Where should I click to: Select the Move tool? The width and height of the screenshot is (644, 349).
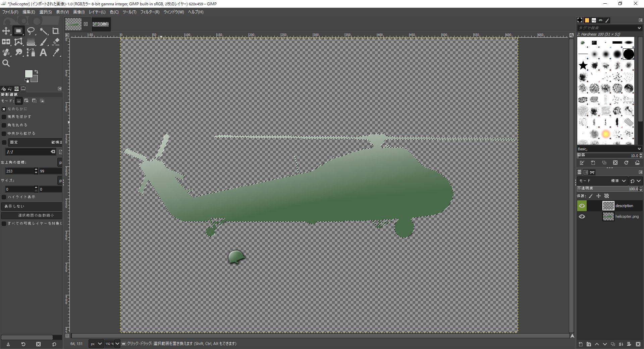(6, 31)
